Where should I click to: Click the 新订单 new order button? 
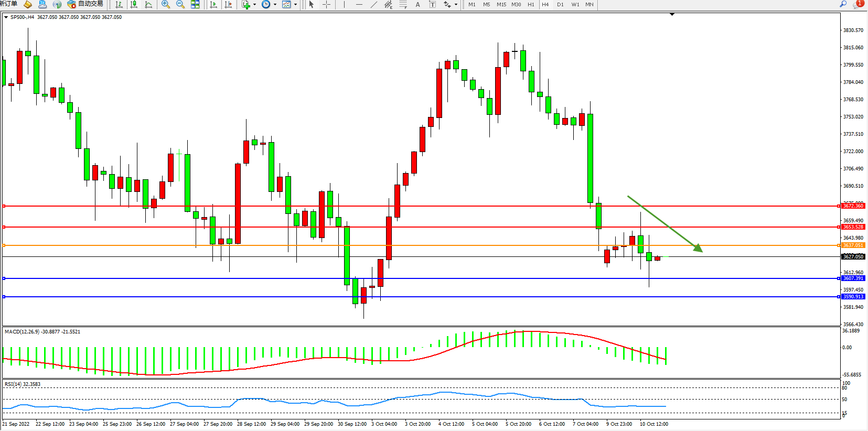8,4
